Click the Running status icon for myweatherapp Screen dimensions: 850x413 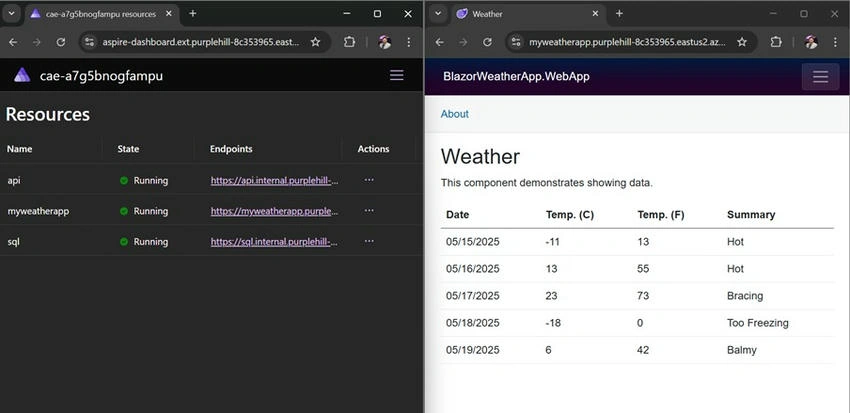tap(124, 211)
